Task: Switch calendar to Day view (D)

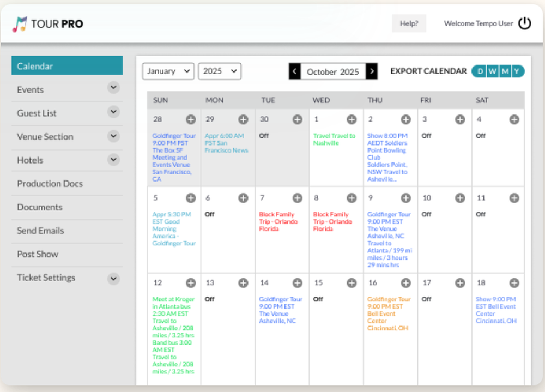Action: click(x=480, y=71)
